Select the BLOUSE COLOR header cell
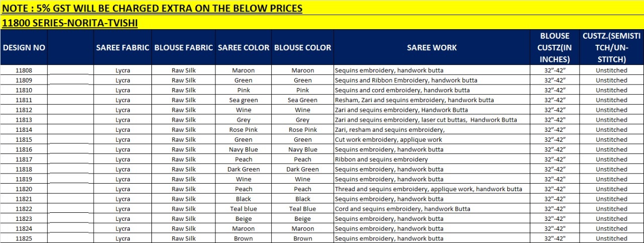 pos(303,47)
